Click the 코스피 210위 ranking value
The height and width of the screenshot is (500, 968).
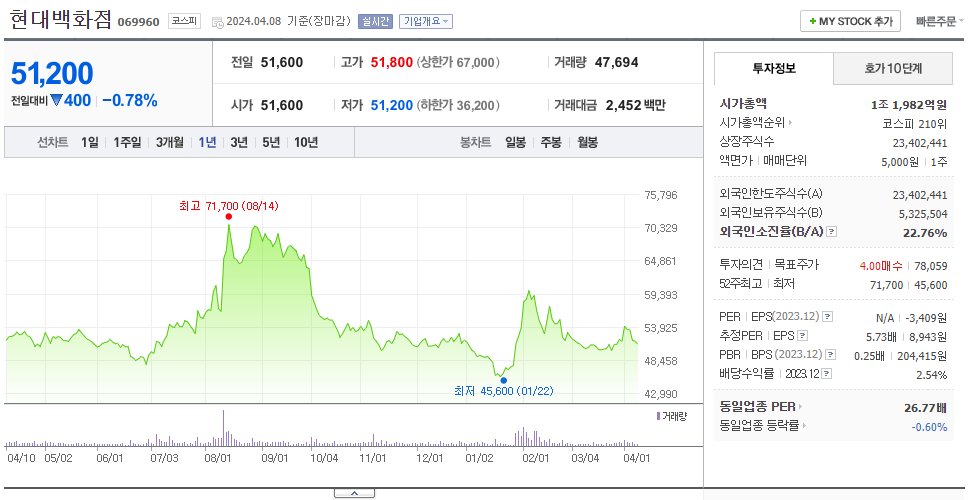coord(916,123)
